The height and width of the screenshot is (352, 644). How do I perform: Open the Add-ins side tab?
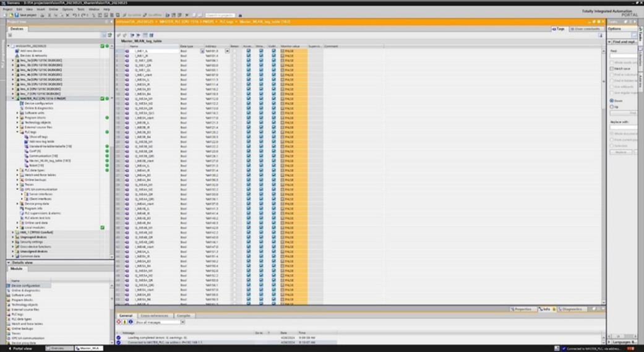tap(641, 81)
